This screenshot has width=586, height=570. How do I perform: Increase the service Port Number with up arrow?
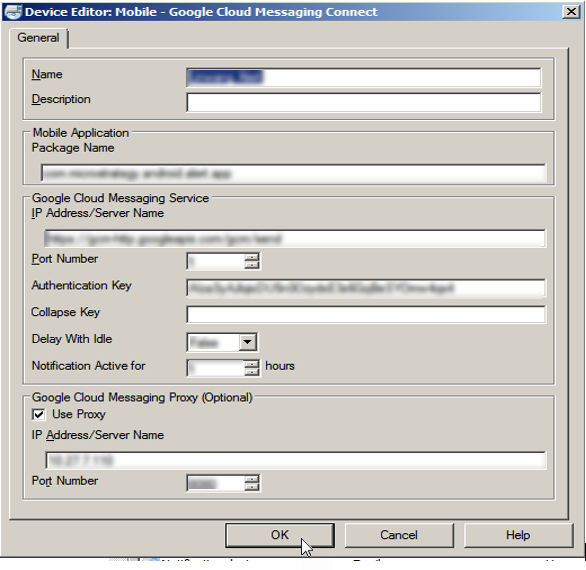252,257
